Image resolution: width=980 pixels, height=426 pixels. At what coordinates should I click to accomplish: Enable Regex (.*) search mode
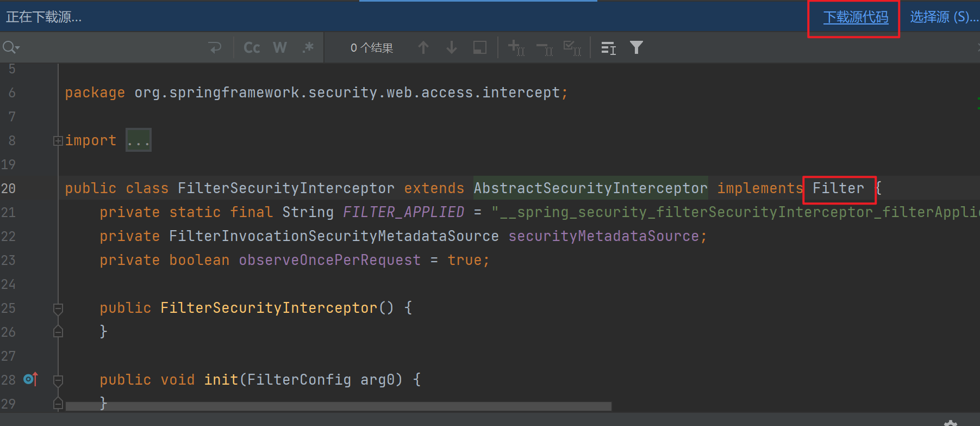tap(308, 48)
